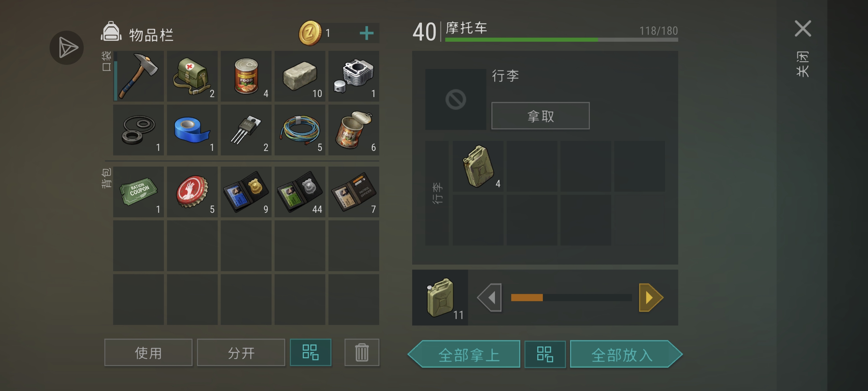Image resolution: width=868 pixels, height=391 pixels.
Task: Select the pickaxe in the pocket slot
Action: coord(138,76)
